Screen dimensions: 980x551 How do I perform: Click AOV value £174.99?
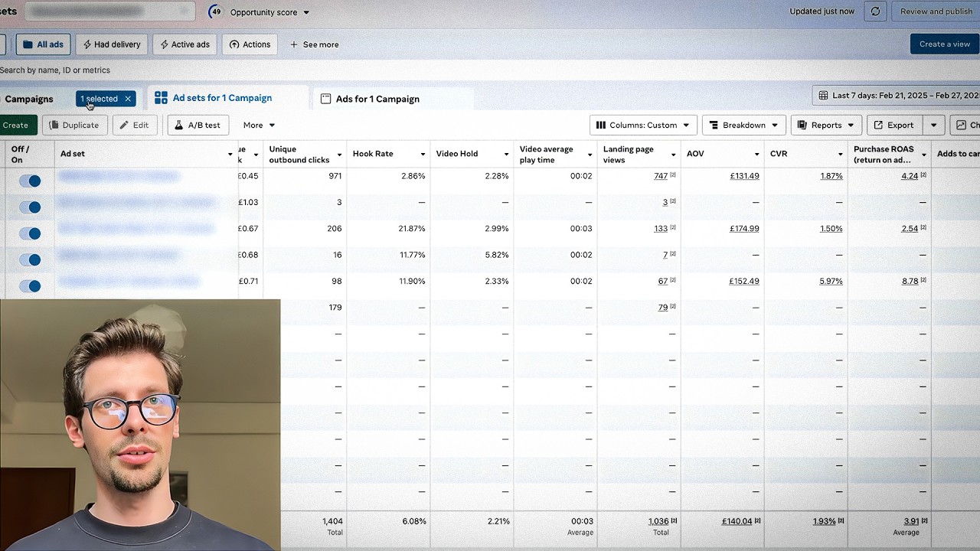pyautogui.click(x=744, y=229)
